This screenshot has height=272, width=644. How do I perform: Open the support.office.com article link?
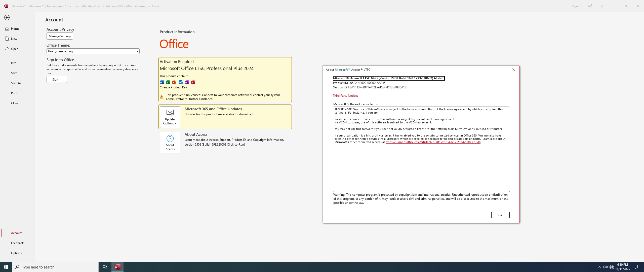433,142
